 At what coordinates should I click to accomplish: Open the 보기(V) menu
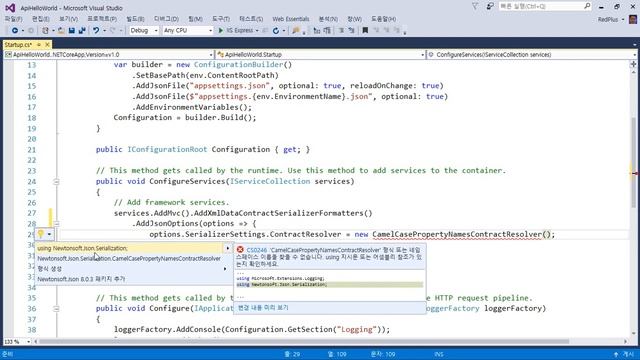68,19
